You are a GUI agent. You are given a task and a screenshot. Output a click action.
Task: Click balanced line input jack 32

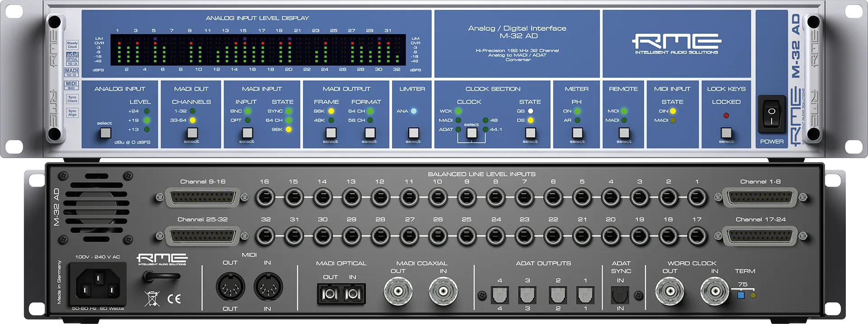coord(265,236)
